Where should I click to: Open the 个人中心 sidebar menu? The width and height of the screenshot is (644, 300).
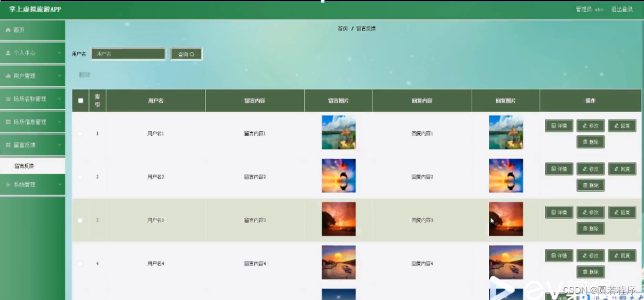coord(33,53)
